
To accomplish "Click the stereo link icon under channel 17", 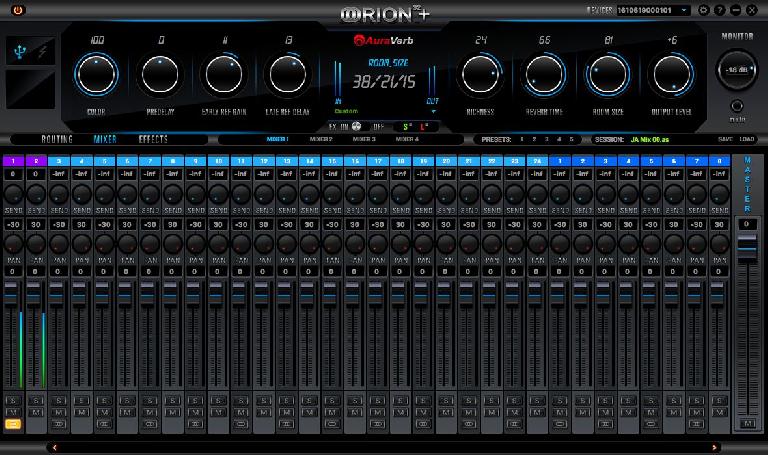I will [378, 424].
